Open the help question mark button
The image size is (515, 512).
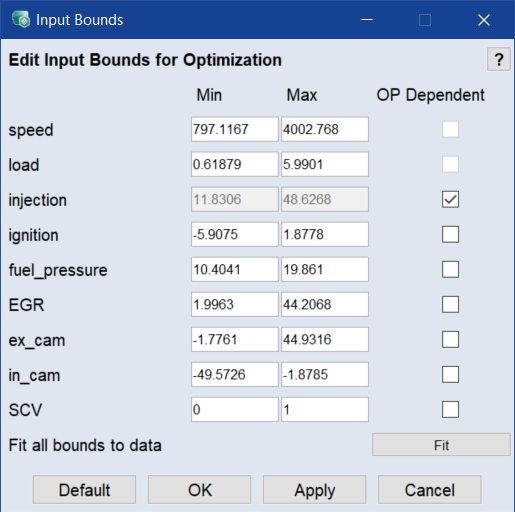(499, 59)
